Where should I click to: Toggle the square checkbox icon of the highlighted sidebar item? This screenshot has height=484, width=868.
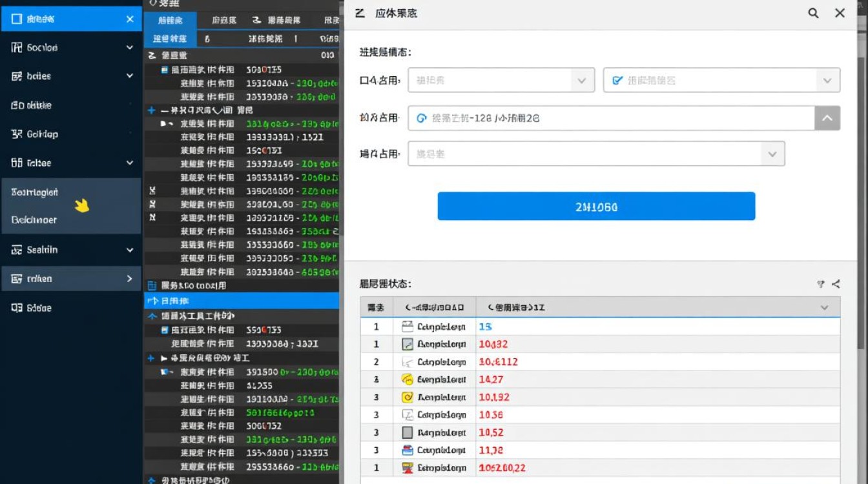pos(17,19)
